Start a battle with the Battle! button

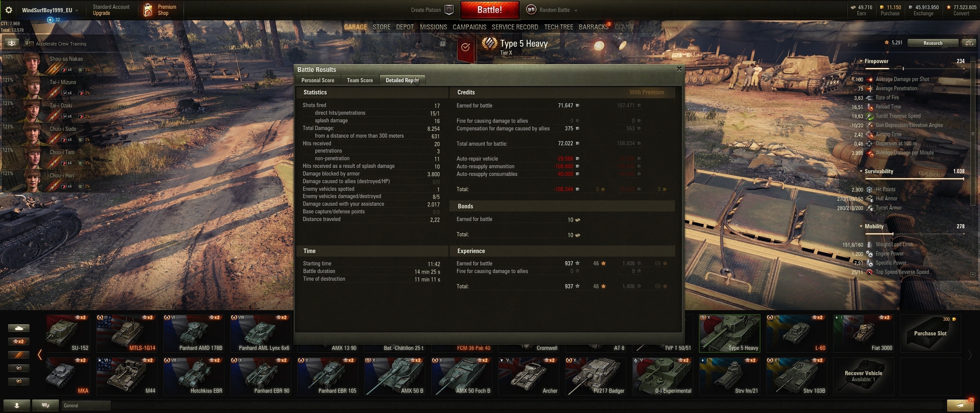coord(490,10)
